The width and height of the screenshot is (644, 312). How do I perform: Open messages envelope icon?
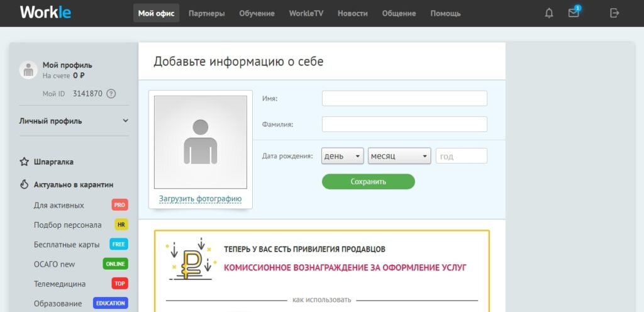(574, 13)
